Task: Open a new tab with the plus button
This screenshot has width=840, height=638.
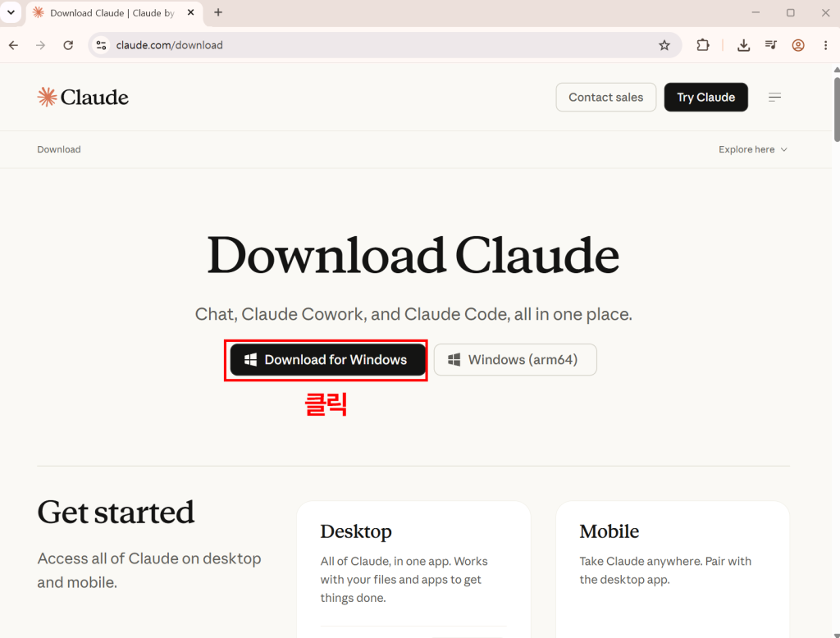Action: click(218, 12)
